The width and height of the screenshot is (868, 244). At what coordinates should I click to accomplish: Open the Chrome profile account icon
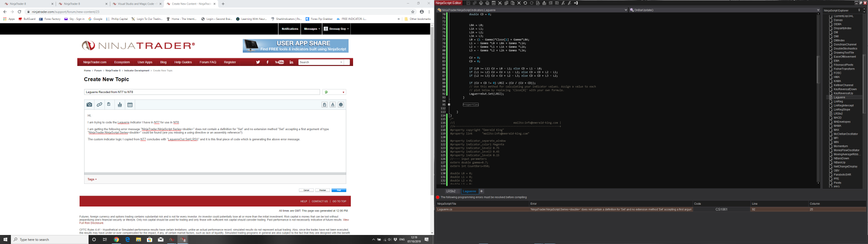click(x=422, y=12)
